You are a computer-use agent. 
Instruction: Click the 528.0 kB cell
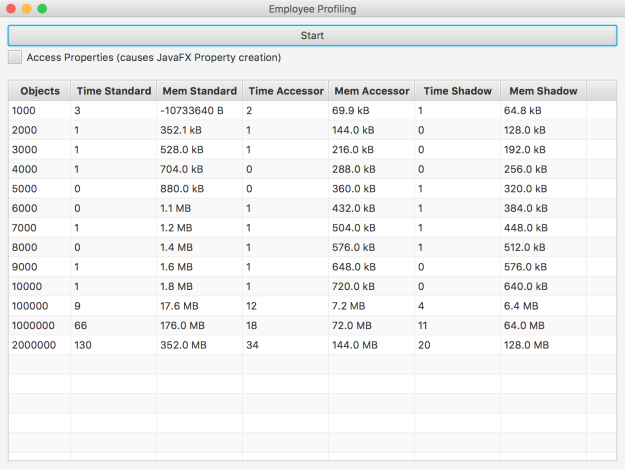coord(199,149)
